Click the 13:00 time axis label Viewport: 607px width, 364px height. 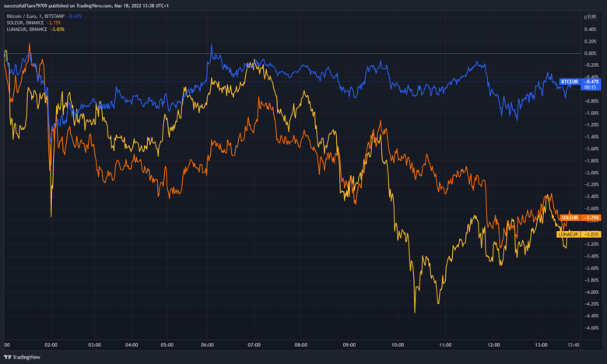pos(541,345)
